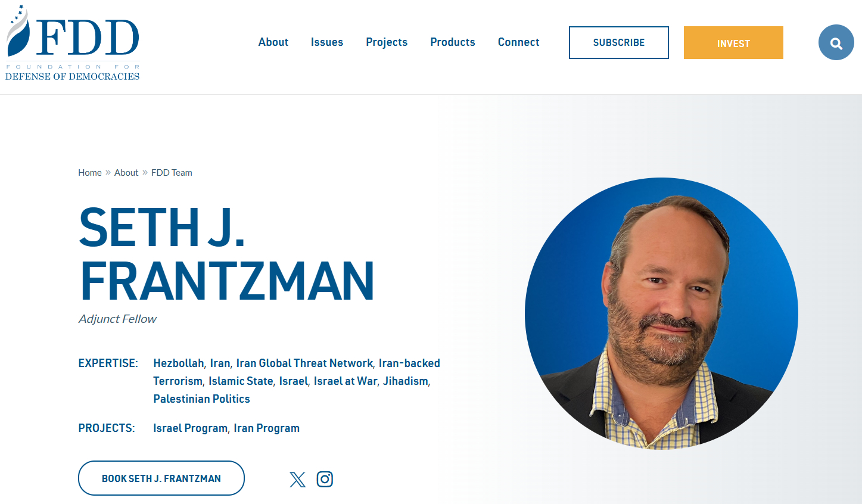Open Seth Frantzman's X profile icon

(297, 479)
